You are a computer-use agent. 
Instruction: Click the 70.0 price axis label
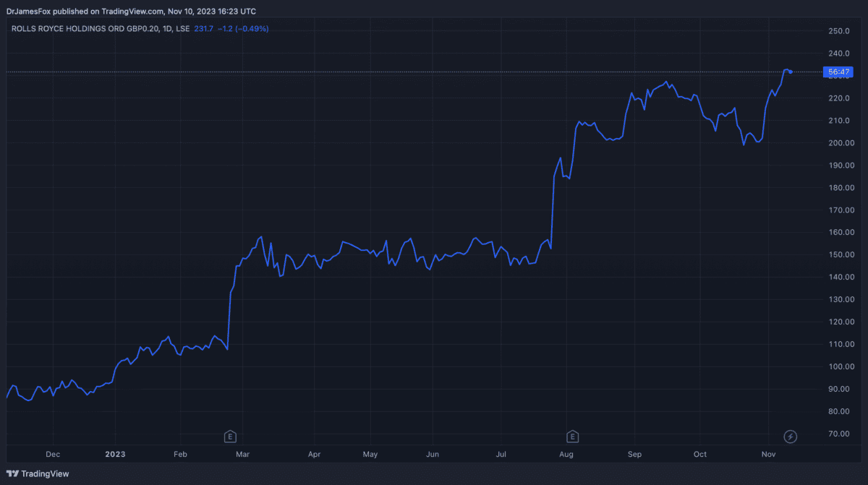pos(838,434)
